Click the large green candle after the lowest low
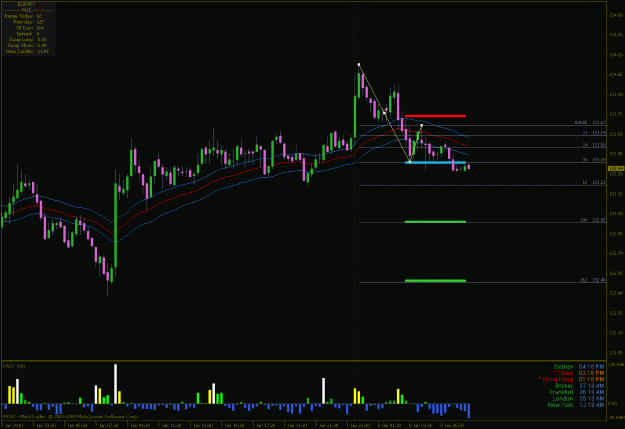625x429 pixels. pos(116,225)
